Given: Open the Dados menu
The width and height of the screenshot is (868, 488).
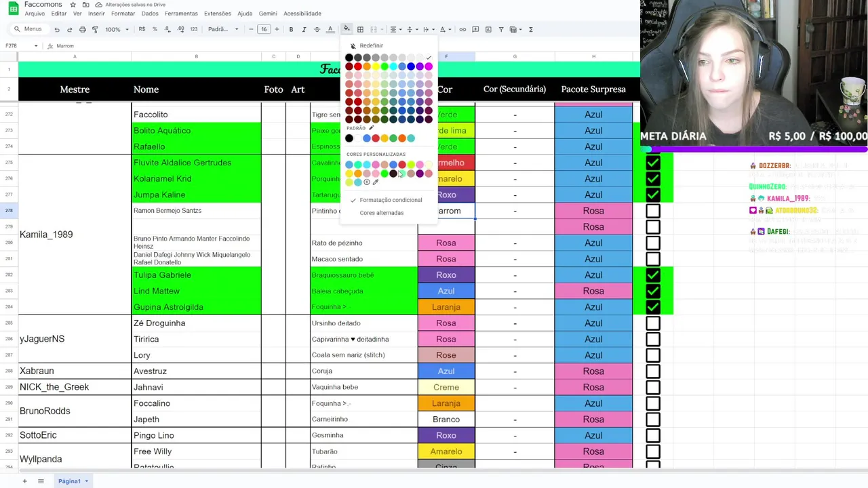Looking at the screenshot, I should click(150, 14).
